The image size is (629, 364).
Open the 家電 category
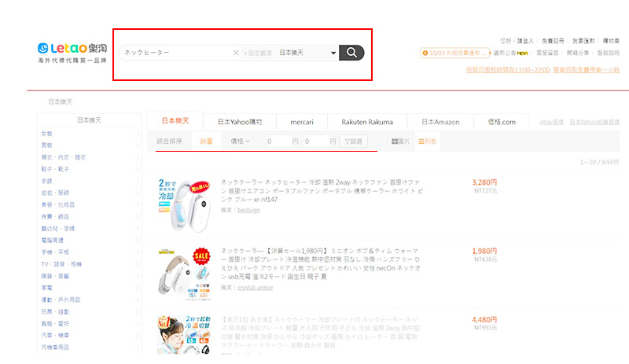46,288
